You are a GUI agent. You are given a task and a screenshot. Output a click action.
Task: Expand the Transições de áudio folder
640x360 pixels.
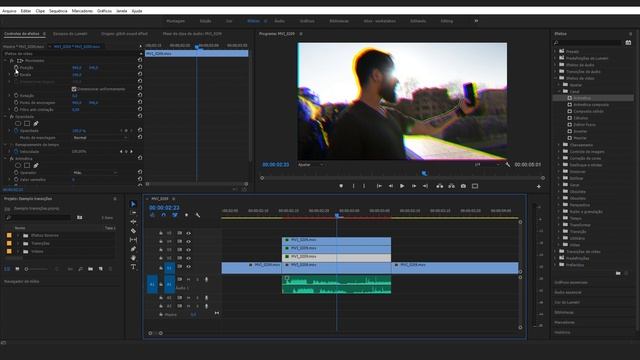[556, 71]
